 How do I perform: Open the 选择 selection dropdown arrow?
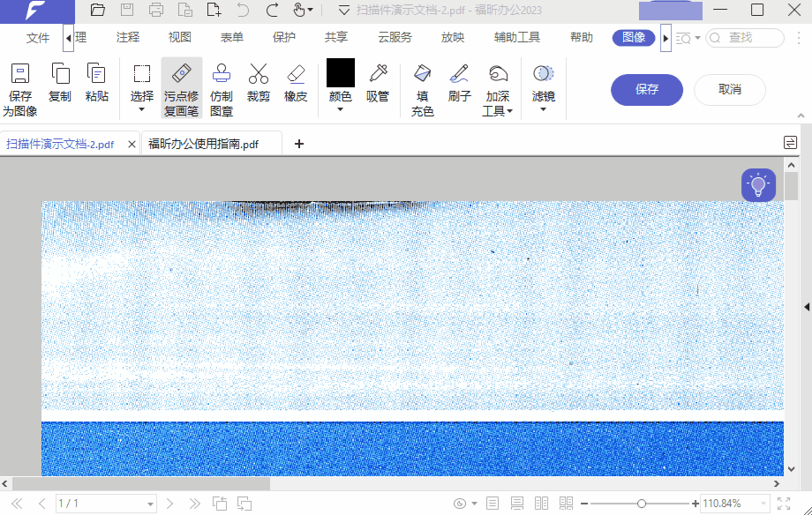[142, 110]
